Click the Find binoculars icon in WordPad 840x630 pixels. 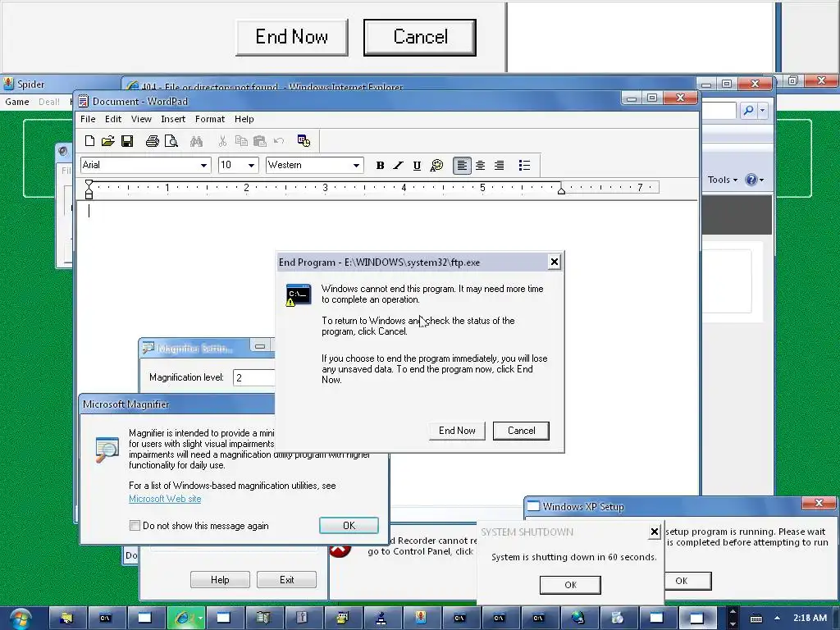196,141
